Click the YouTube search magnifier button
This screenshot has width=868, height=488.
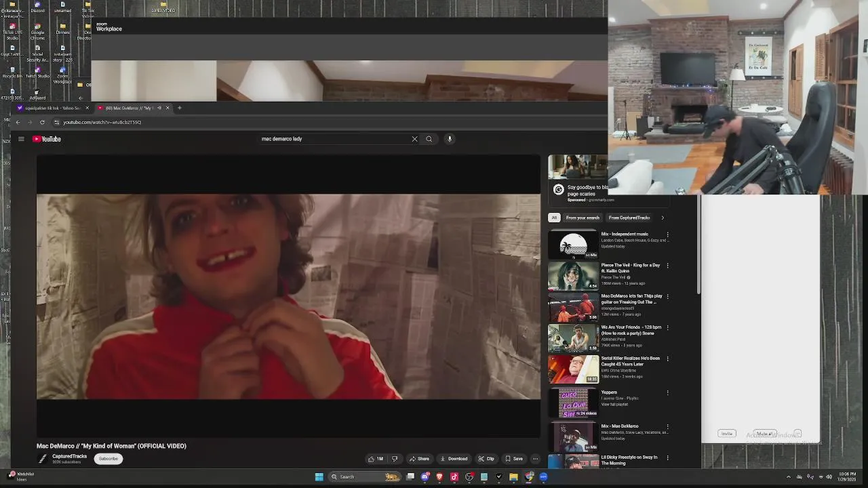(429, 139)
